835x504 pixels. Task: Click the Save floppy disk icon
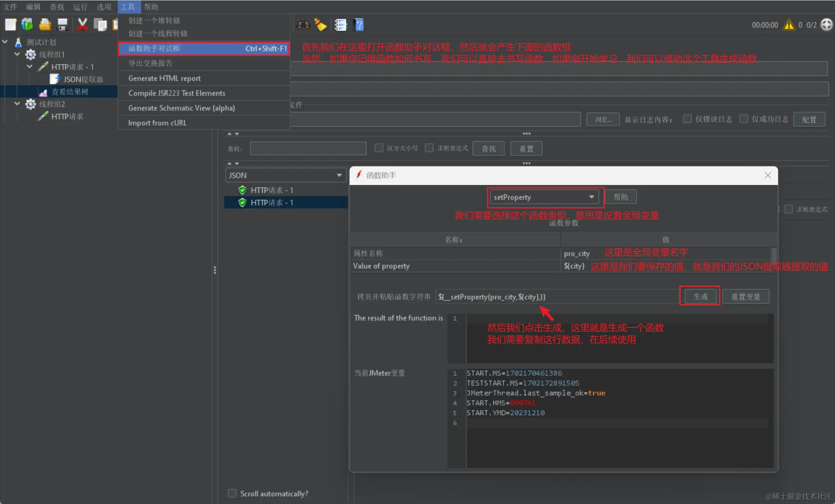[x=62, y=25]
